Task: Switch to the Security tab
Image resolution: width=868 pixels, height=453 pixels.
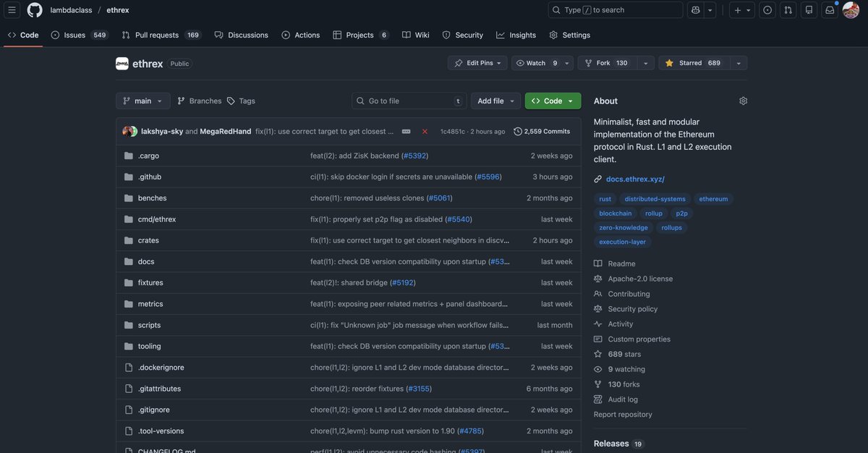Action: click(x=463, y=35)
